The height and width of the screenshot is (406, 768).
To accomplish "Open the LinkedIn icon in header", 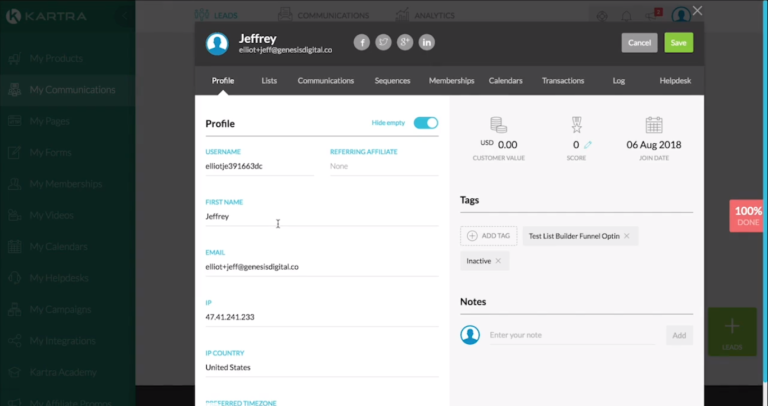I will pos(427,42).
